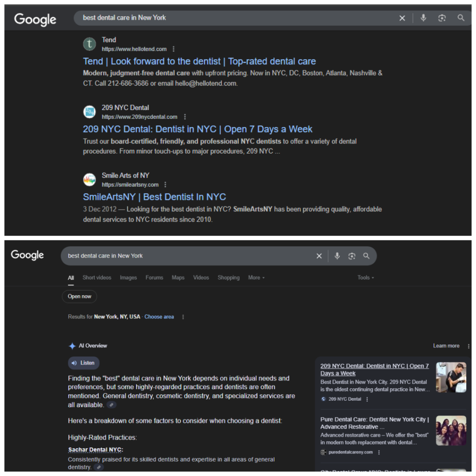Click Listen button in AI Overview

(x=84, y=363)
